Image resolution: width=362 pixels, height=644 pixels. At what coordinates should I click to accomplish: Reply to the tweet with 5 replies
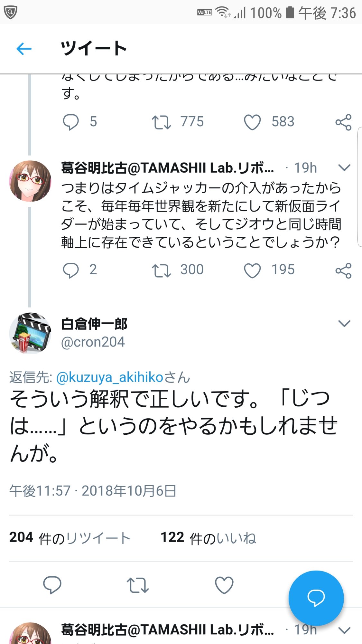(x=71, y=122)
